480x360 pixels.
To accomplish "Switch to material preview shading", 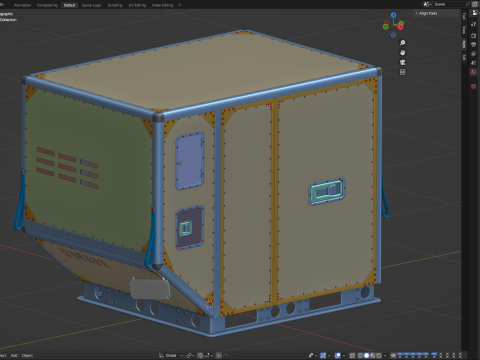I will (x=372, y=355).
